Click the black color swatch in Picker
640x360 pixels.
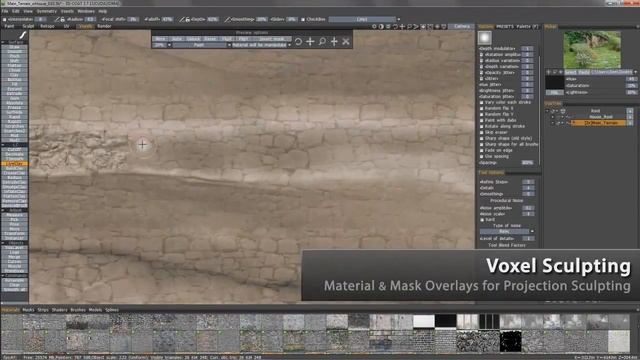[554, 82]
